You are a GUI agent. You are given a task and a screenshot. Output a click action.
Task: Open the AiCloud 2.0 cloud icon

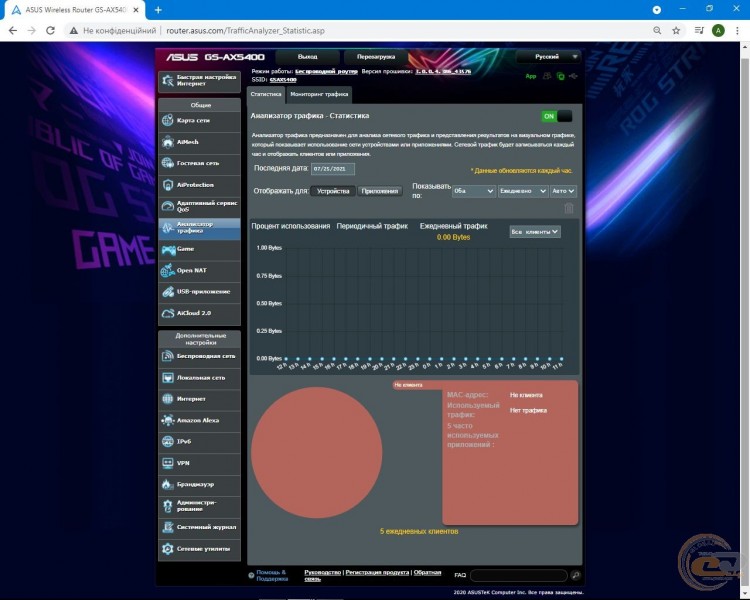pyautogui.click(x=167, y=313)
